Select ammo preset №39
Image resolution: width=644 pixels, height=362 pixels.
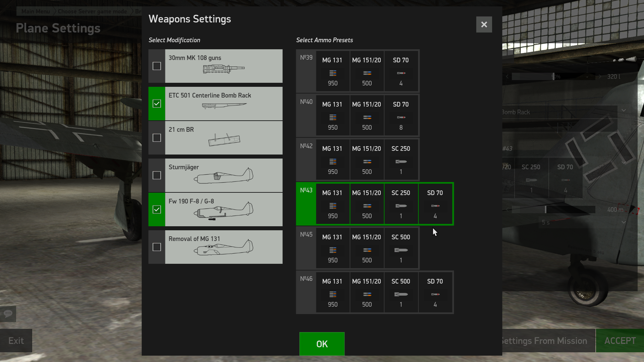358,71
